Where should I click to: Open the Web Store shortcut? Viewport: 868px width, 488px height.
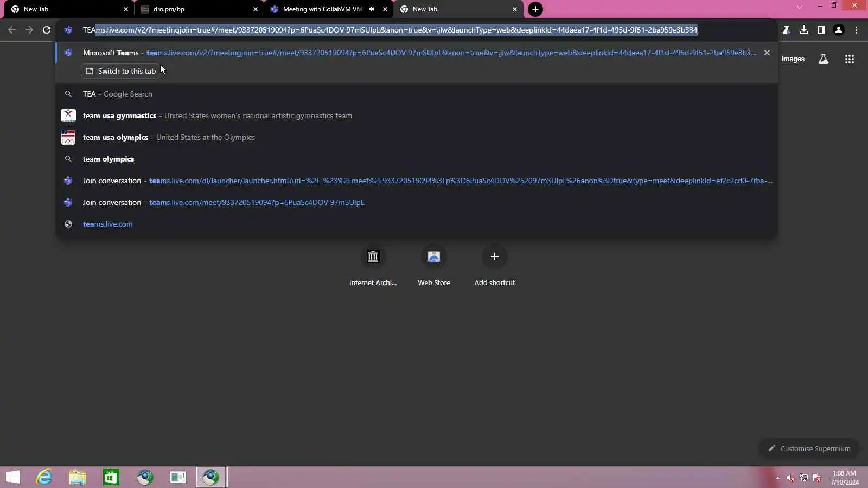pyautogui.click(x=434, y=266)
